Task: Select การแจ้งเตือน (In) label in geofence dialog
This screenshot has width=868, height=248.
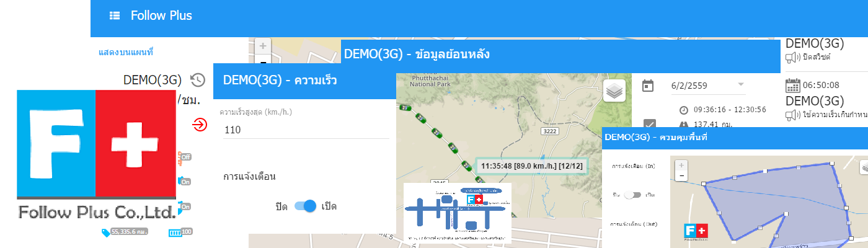Action: tap(633, 167)
